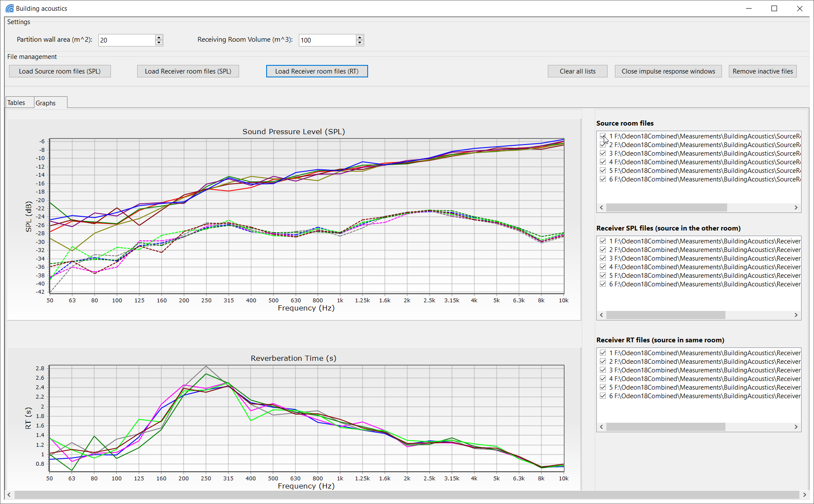
Task: Click Clear all lists button
Action: click(x=577, y=71)
